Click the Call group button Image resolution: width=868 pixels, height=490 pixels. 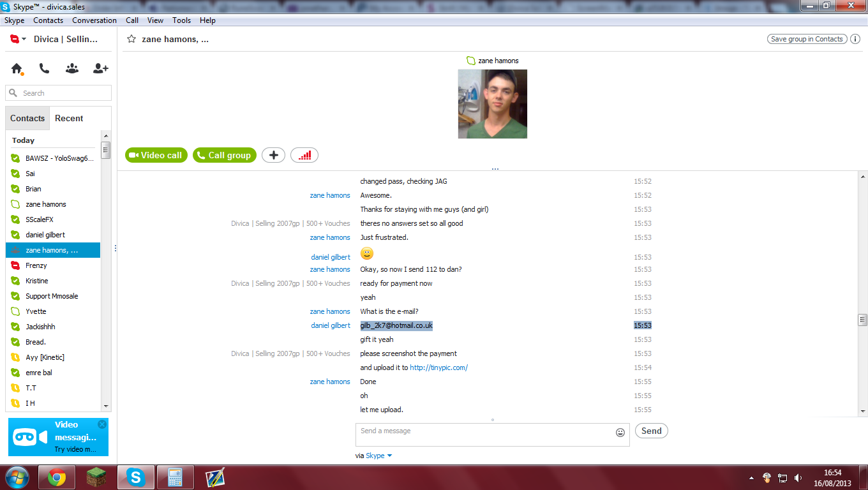coord(225,155)
